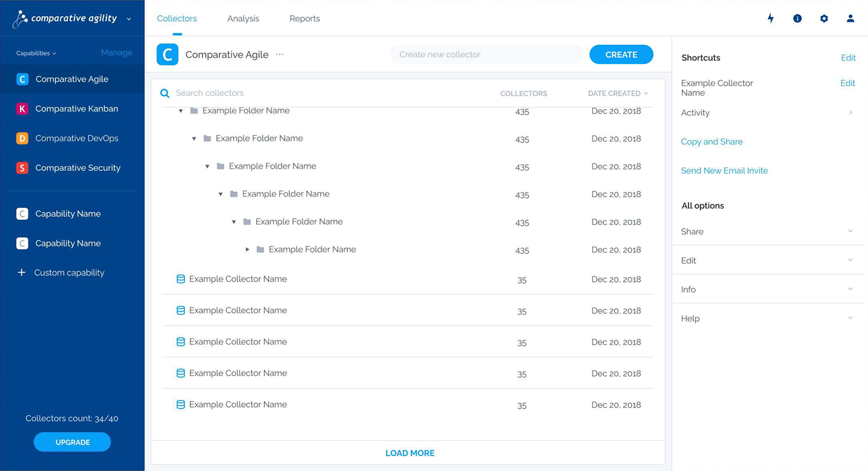Open the lightning bolt quick actions icon
Image resolution: width=868 pixels, height=471 pixels.
(x=770, y=18)
